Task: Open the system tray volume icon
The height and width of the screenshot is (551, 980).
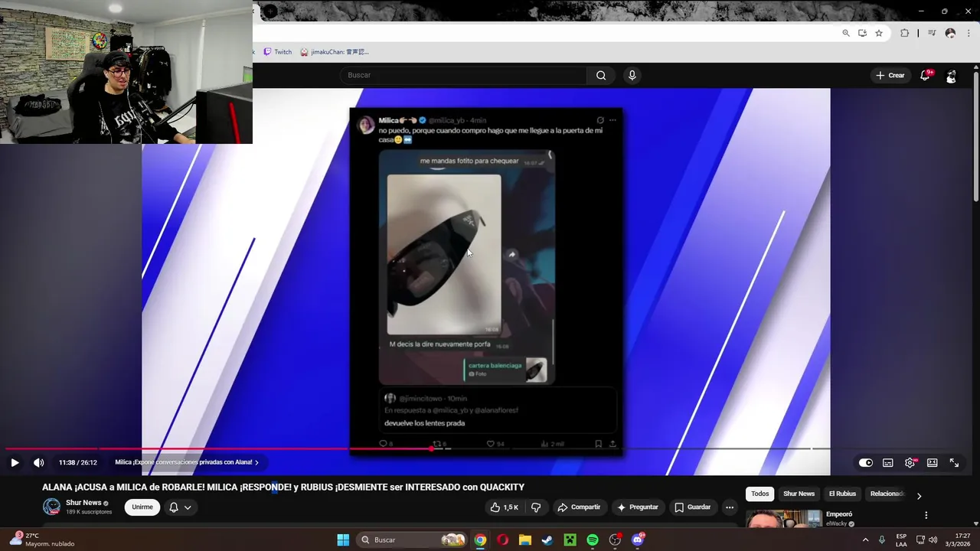Action: pyautogui.click(x=933, y=540)
